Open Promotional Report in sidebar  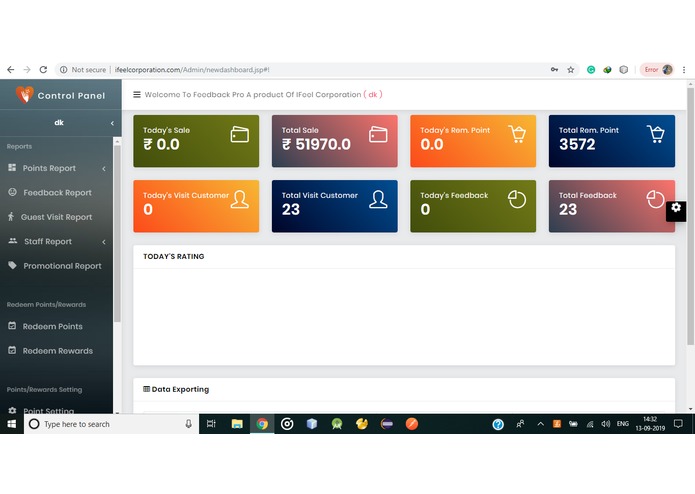(57, 266)
